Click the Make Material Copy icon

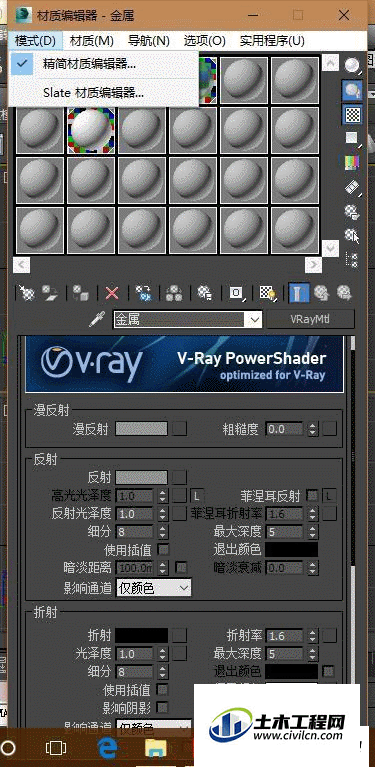[x=143, y=293]
